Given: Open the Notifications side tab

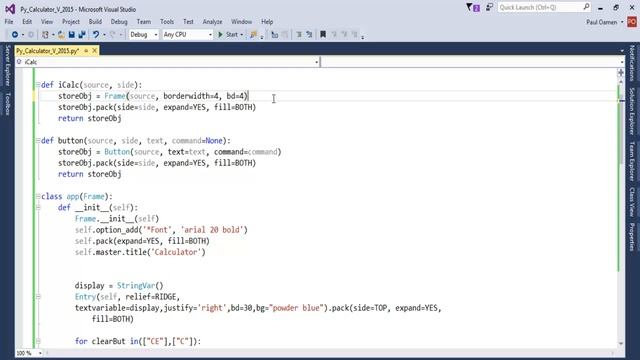Looking at the screenshot, I should click(x=632, y=63).
